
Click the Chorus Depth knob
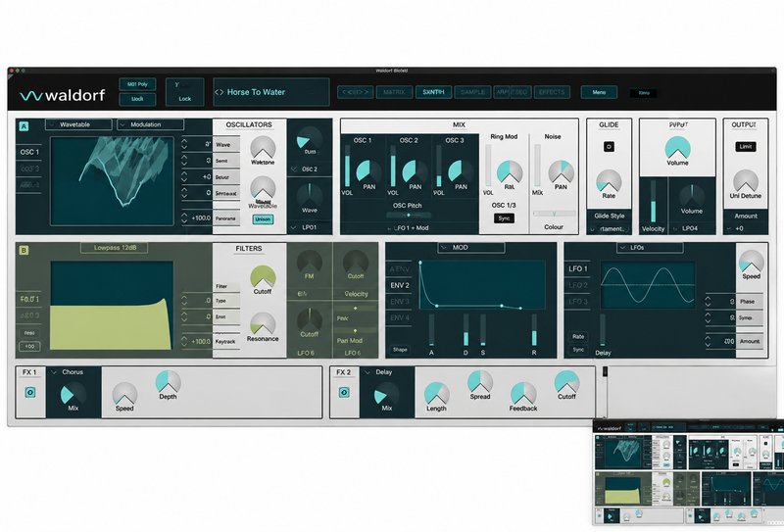pos(168,382)
